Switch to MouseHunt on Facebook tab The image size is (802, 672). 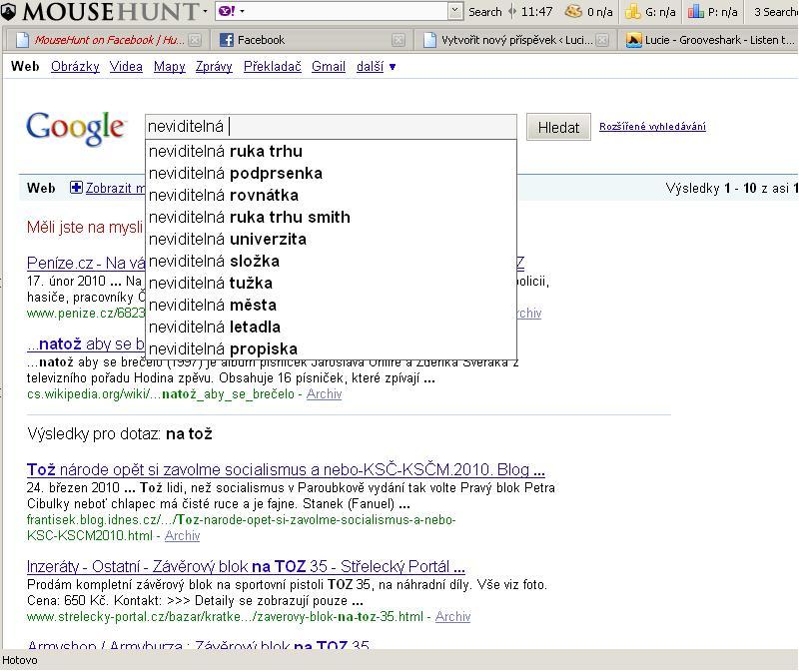coord(109,39)
